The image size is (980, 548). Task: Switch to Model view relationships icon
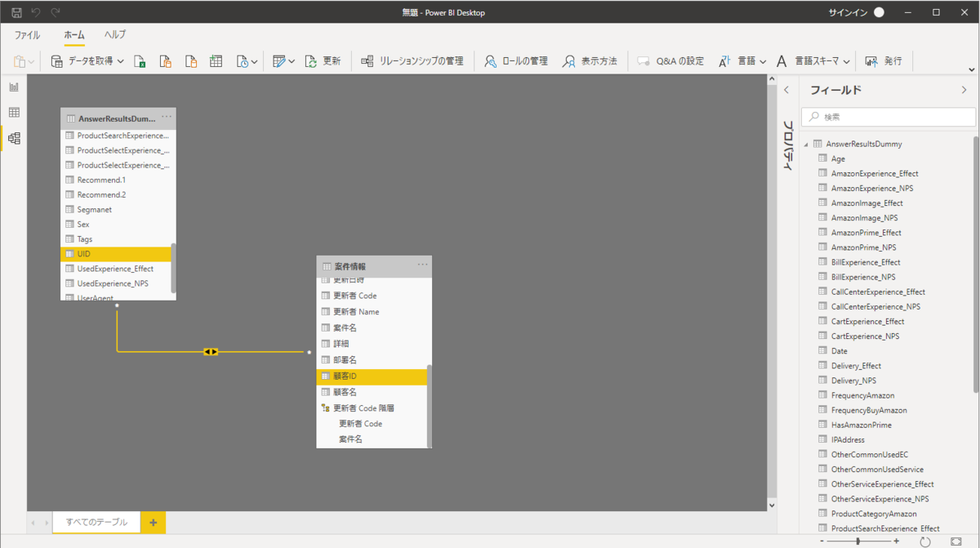(14, 139)
